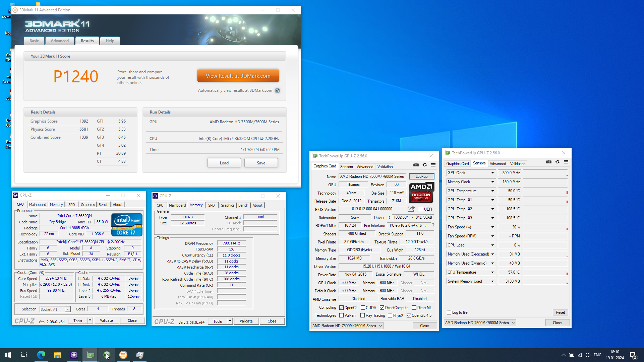The height and width of the screenshot is (362, 644).
Task: Click the Intel Core i7 logo
Action: 127,225
